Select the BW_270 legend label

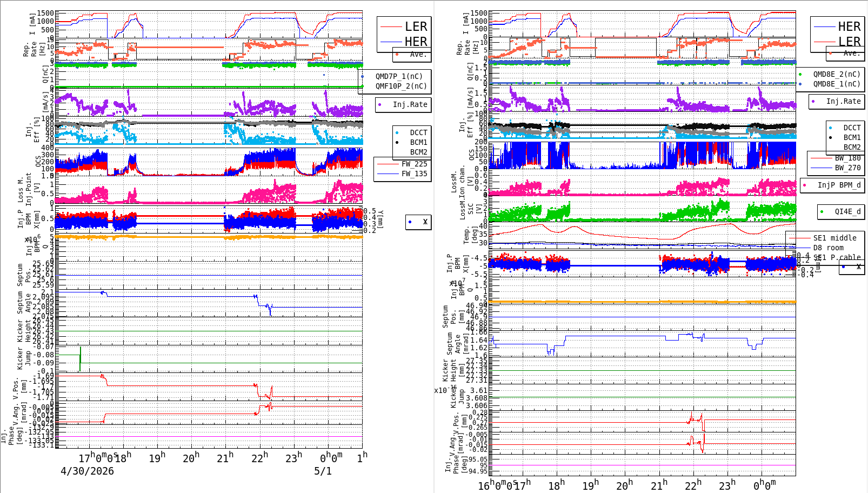[x=847, y=168]
